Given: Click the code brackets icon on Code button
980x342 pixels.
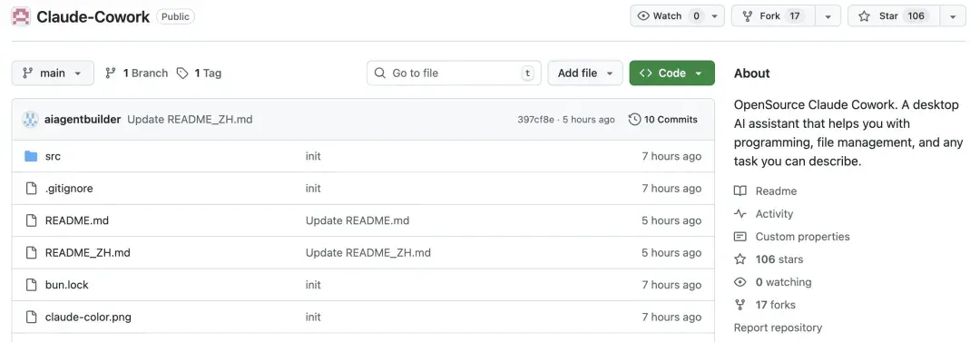Looking at the screenshot, I should [646, 73].
